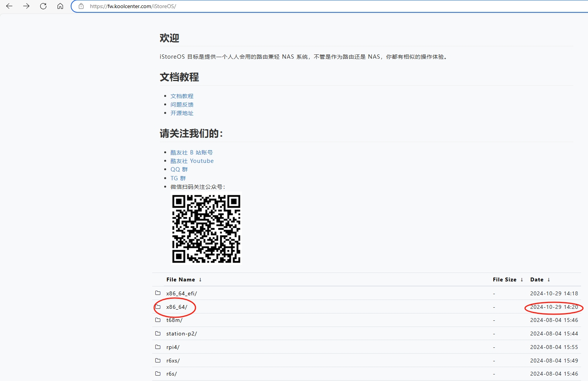Click the 请关注我们的 heading
This screenshot has width=588, height=381.
pyautogui.click(x=191, y=134)
